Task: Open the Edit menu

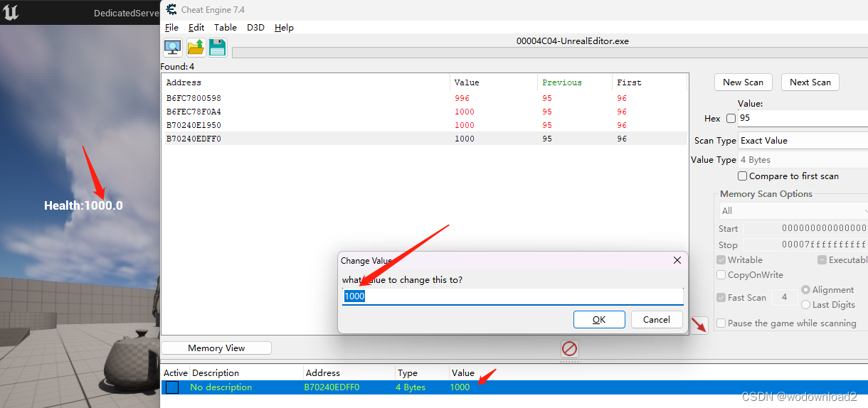Action: [196, 27]
